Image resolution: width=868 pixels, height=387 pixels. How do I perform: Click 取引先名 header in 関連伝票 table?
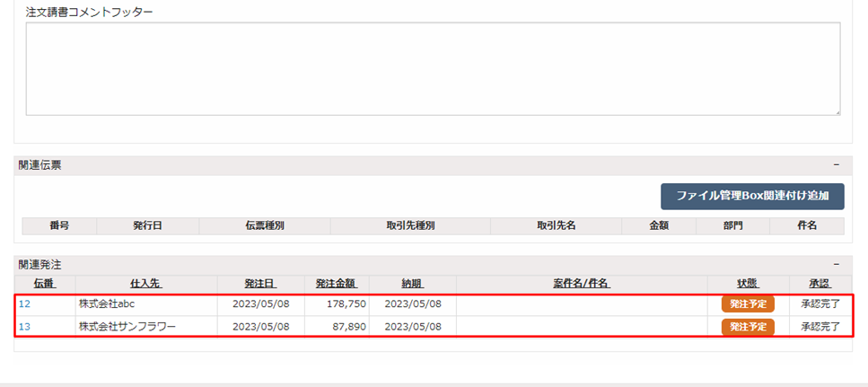coord(556,226)
